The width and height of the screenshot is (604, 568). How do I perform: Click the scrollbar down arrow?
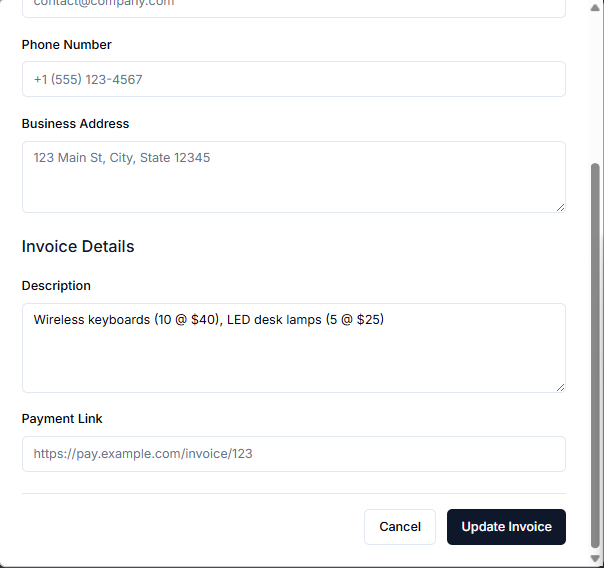point(596,559)
